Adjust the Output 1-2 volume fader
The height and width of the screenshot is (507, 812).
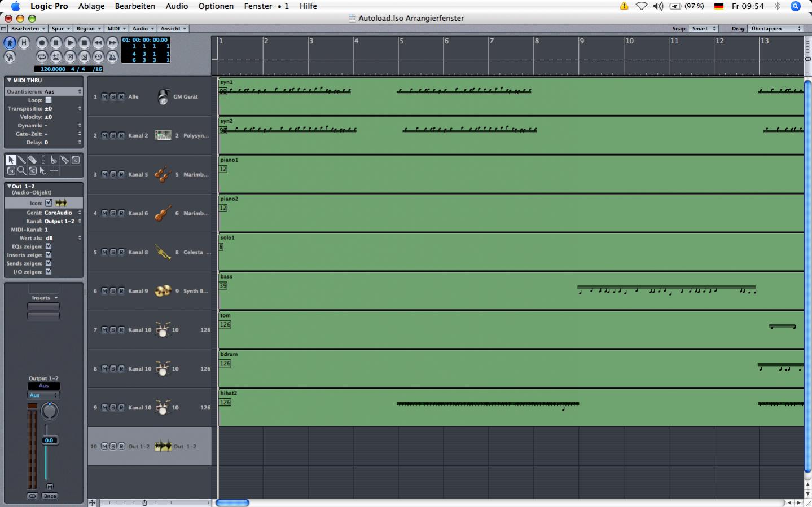[x=49, y=440]
